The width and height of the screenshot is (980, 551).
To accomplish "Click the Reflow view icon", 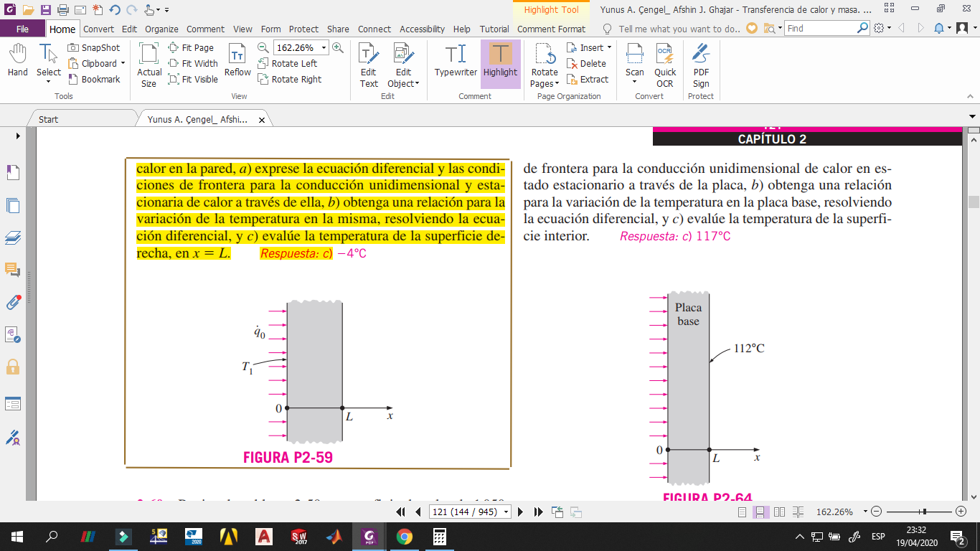I will click(237, 60).
